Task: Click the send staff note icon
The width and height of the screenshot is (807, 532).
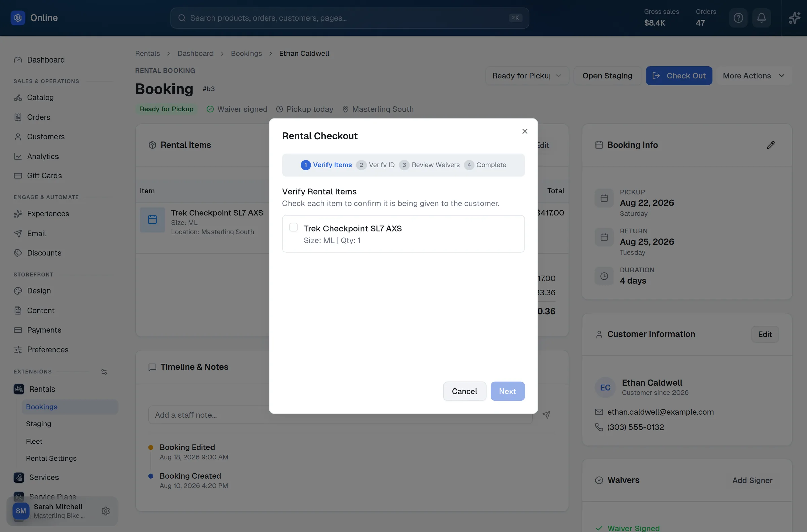Action: pyautogui.click(x=546, y=415)
